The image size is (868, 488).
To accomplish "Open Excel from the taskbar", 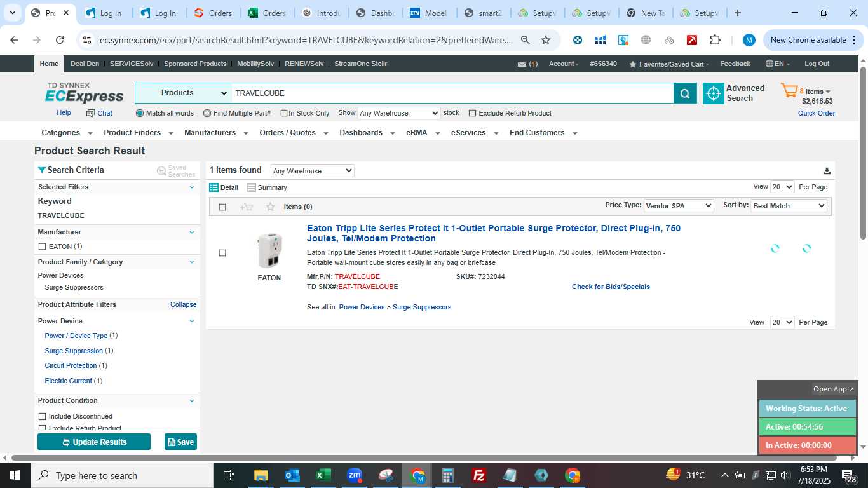I will click(x=323, y=475).
